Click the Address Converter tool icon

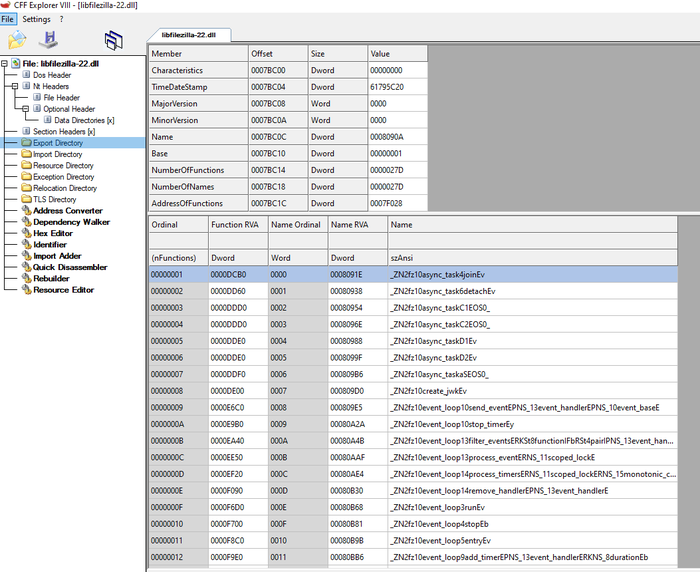coord(27,210)
